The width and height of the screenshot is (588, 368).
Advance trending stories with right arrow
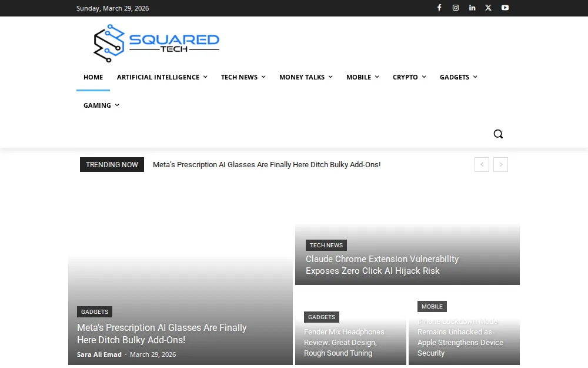[500, 164]
